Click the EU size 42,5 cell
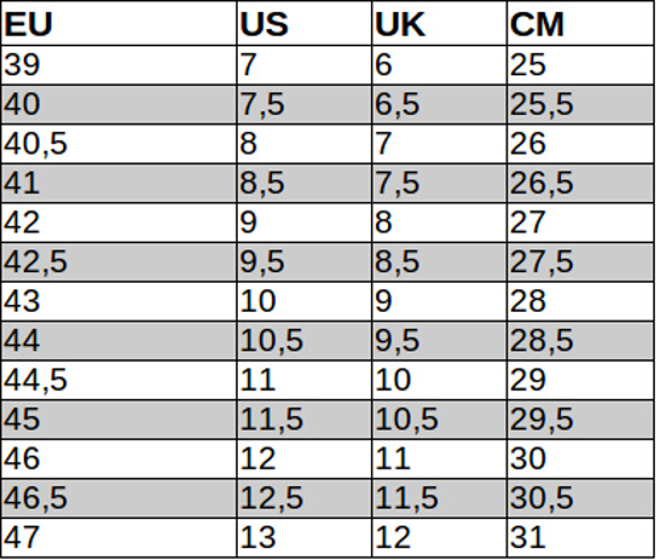Viewport: 660px width, 560px height. 119,262
